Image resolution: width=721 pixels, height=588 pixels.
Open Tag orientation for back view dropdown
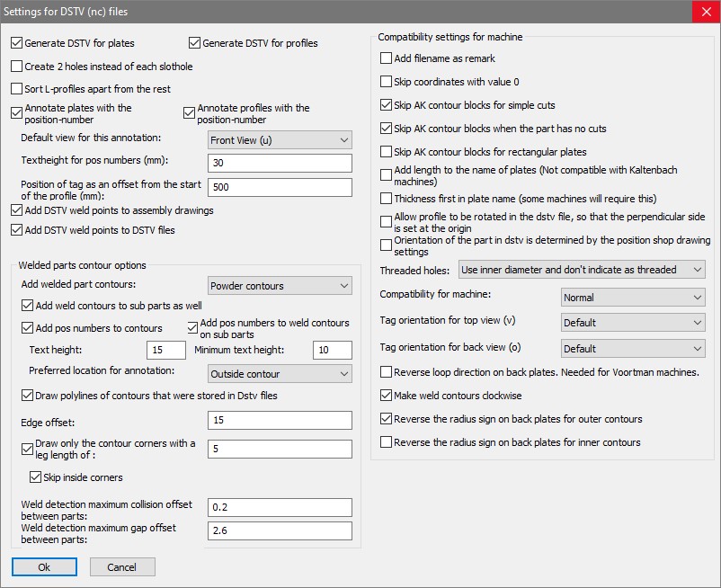633,349
